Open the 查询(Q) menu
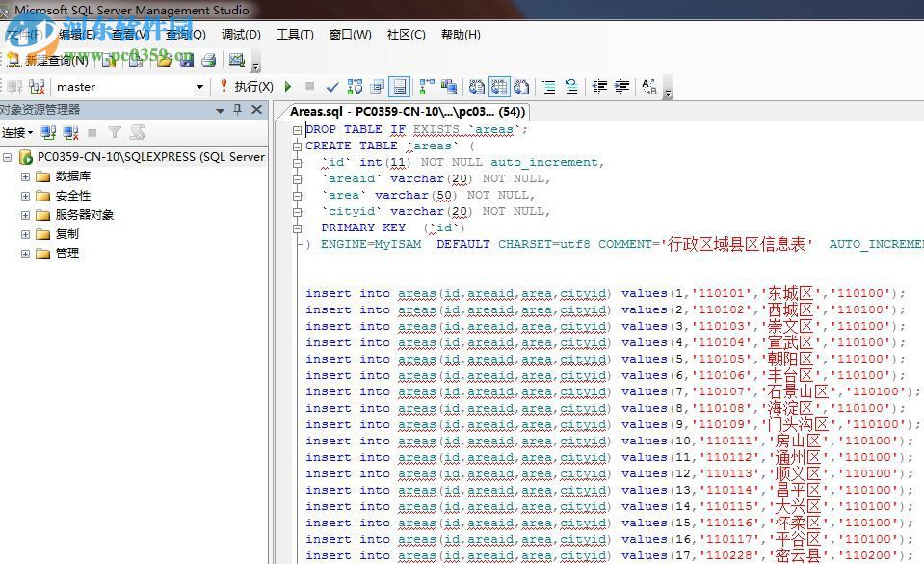This screenshot has width=924, height=564. pyautogui.click(x=186, y=35)
